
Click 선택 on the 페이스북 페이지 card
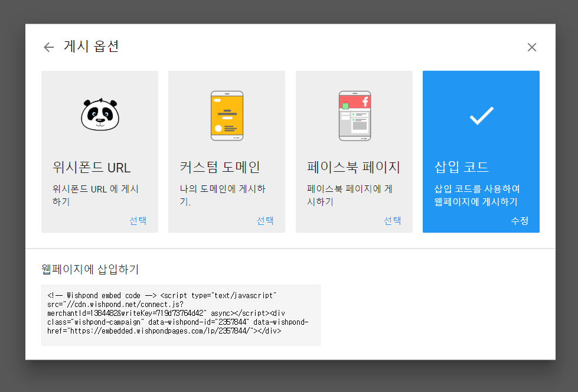pyautogui.click(x=392, y=221)
